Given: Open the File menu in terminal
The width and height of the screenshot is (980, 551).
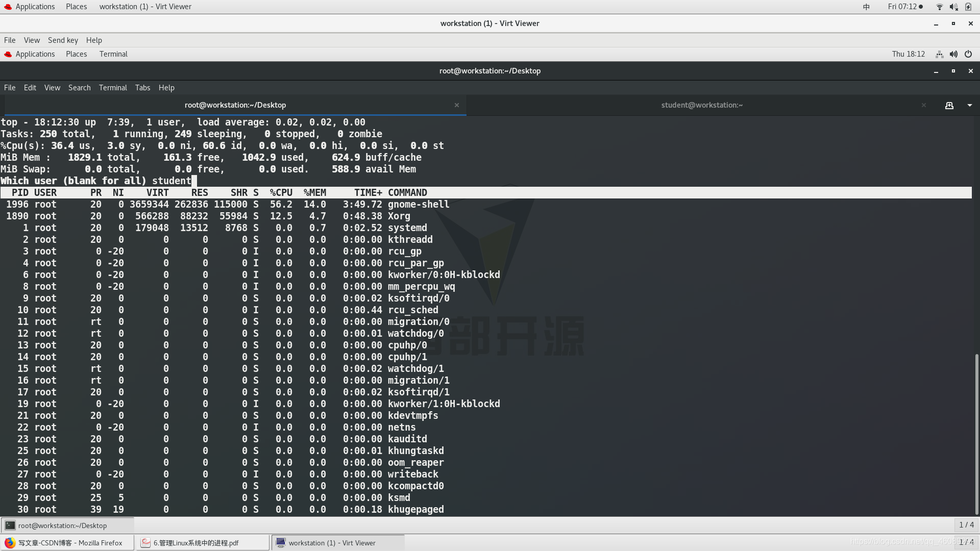Looking at the screenshot, I should click(10, 87).
